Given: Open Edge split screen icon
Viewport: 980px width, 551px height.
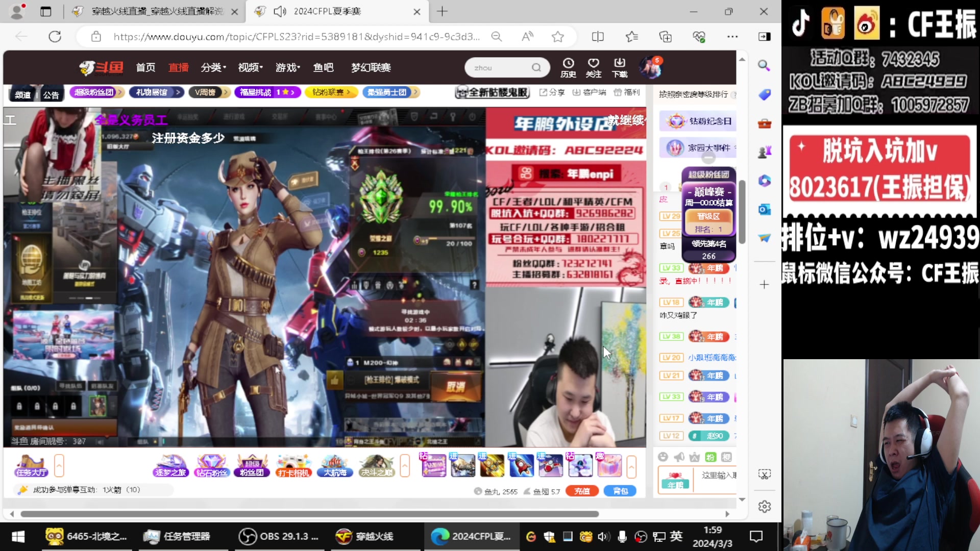Looking at the screenshot, I should click(598, 37).
